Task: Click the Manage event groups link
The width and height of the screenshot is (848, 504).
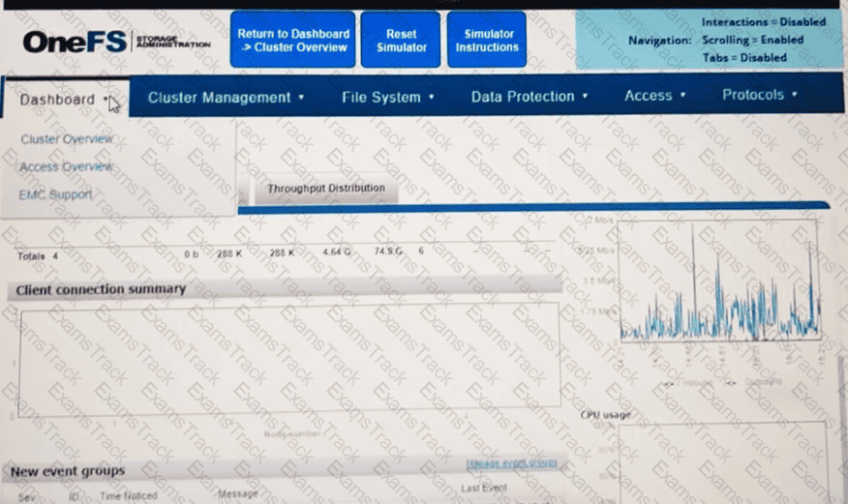Action: tap(511, 464)
